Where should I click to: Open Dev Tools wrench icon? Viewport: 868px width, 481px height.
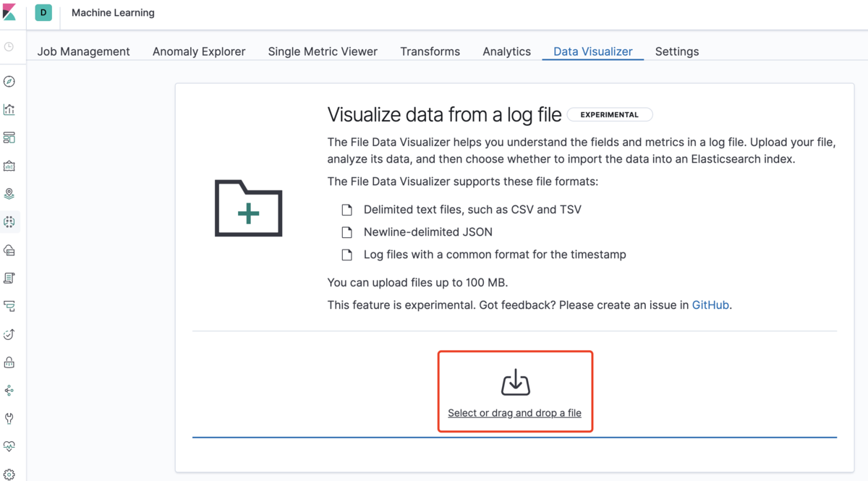click(9, 418)
